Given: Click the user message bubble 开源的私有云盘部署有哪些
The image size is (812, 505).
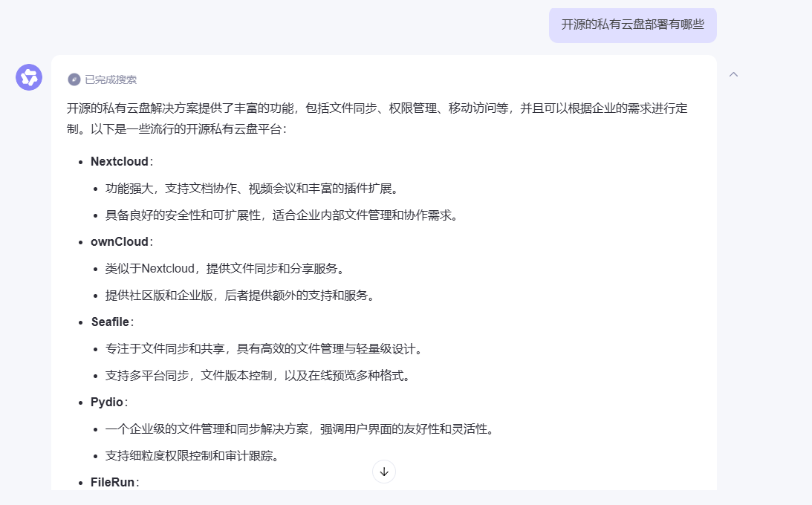Looking at the screenshot, I should pyautogui.click(x=632, y=25).
